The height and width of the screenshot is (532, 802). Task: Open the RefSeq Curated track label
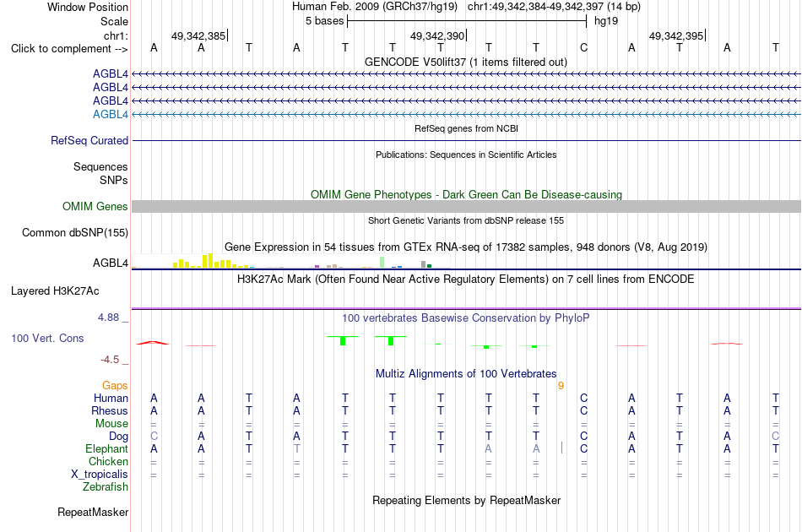click(89, 141)
